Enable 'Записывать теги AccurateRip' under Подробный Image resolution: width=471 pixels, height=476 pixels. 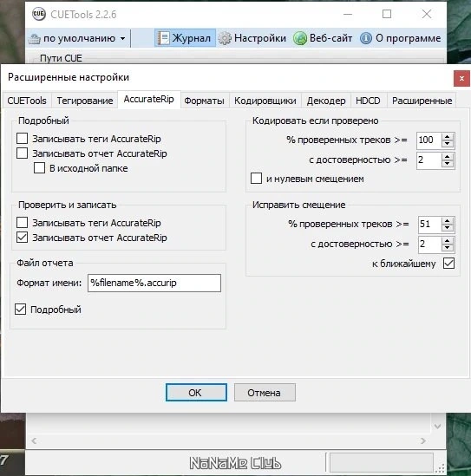pyautogui.click(x=23, y=139)
